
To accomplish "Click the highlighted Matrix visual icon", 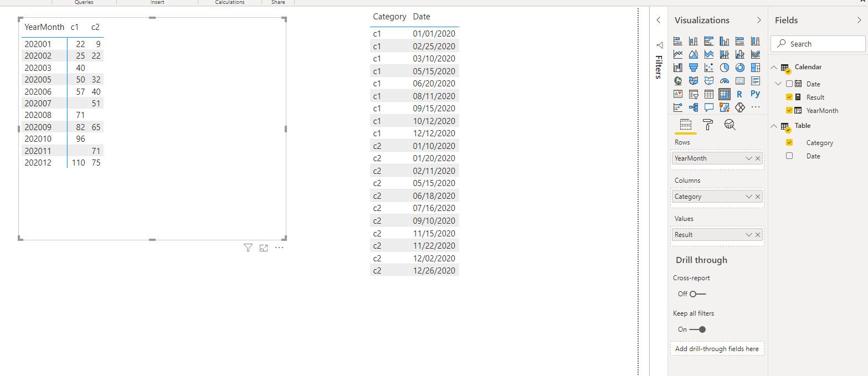I will coord(725,94).
